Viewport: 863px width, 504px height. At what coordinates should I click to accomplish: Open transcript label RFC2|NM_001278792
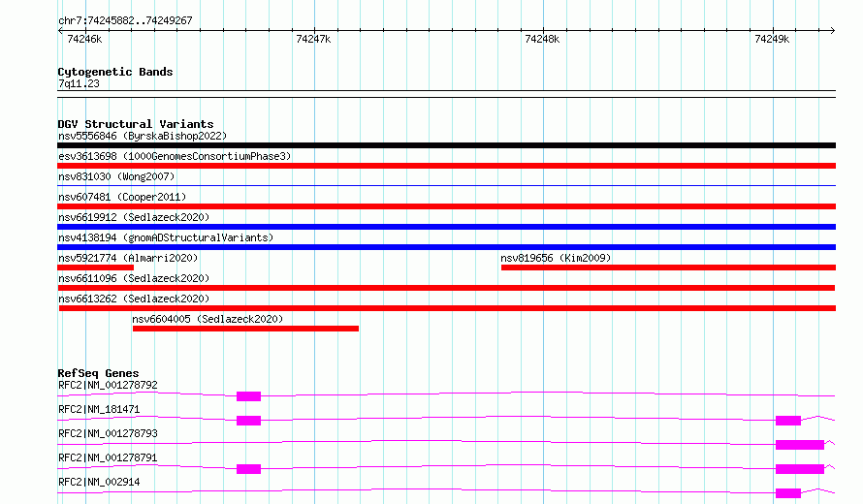click(x=108, y=385)
